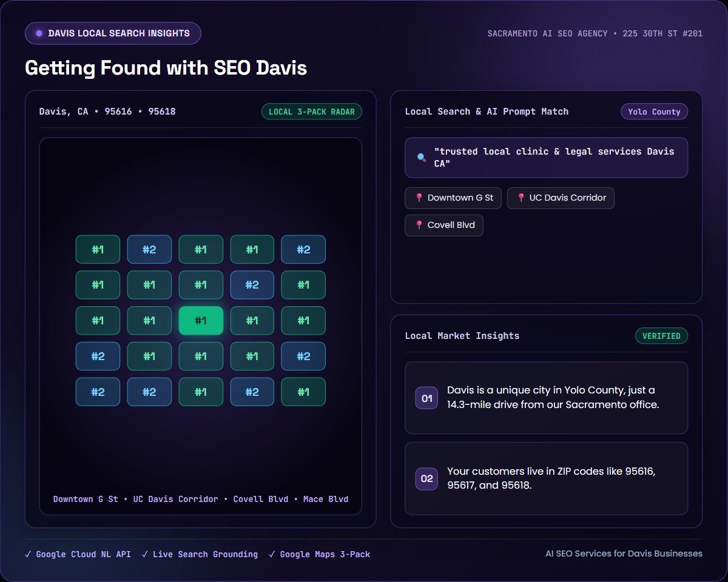728x582 pixels.
Task: Click the 'trusted local clinic & legal services' prompt field
Action: (547, 158)
